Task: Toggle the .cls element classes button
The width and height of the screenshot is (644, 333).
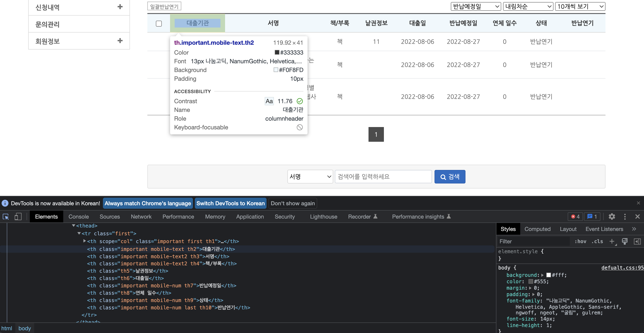Action: [597, 241]
